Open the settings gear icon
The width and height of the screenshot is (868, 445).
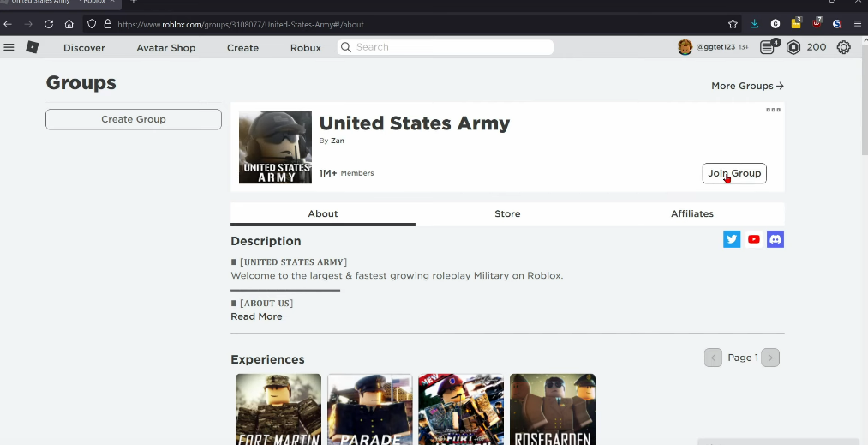click(x=844, y=47)
